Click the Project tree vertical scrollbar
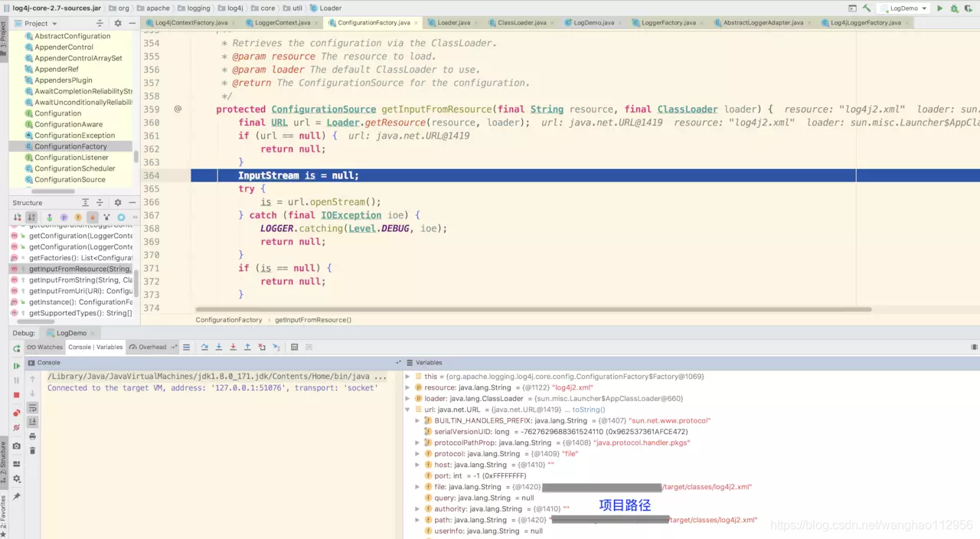Viewport: 980px width, 539px height. pyautogui.click(x=136, y=156)
